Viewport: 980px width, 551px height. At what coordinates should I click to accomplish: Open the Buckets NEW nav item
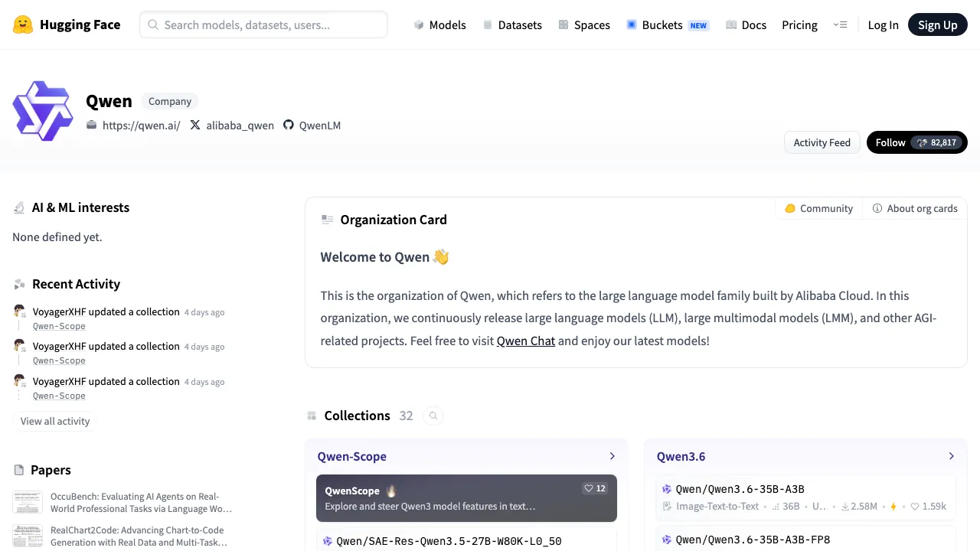(x=668, y=24)
